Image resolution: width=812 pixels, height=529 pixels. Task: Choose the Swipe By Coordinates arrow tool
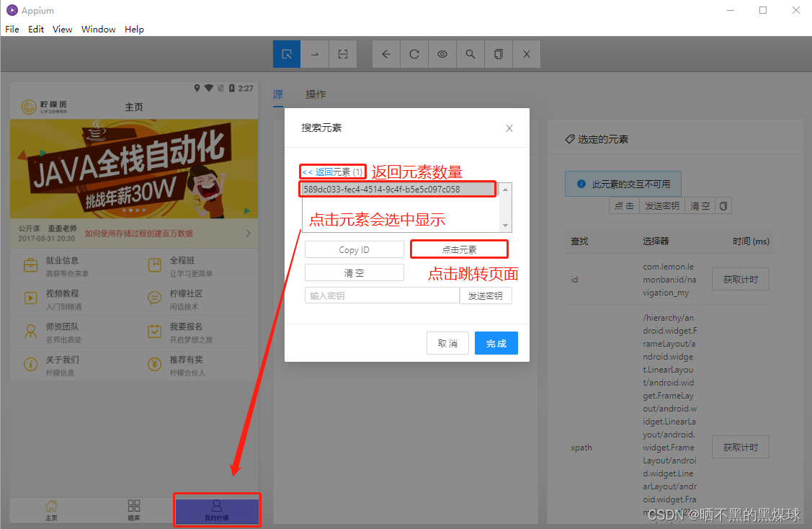coord(315,54)
